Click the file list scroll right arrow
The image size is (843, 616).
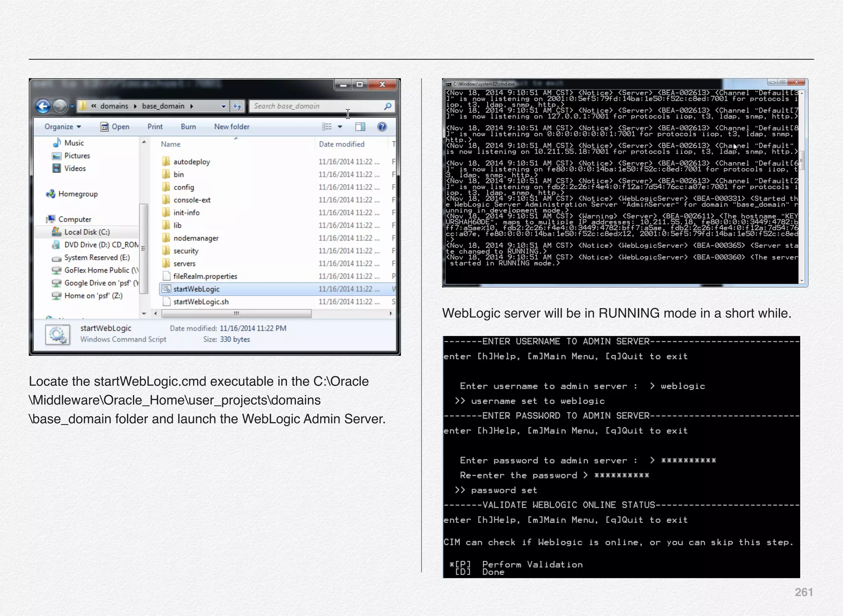(x=390, y=314)
